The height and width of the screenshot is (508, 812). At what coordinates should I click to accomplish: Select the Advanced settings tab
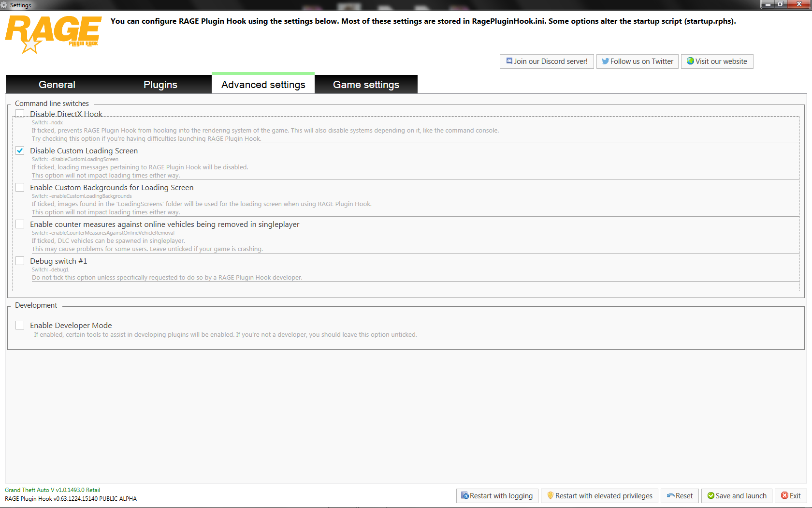point(263,83)
